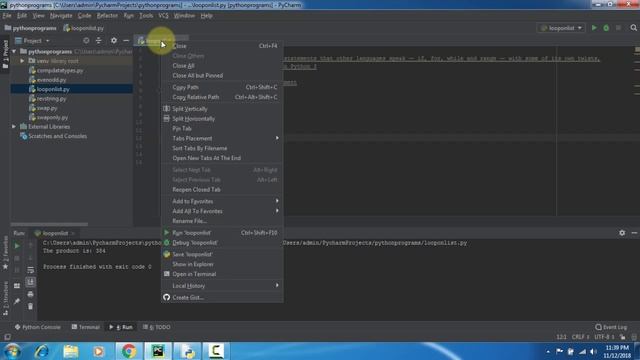Viewport: 640px width, 360px height.
Task: Expand External Libraries node
Action: [14, 127]
